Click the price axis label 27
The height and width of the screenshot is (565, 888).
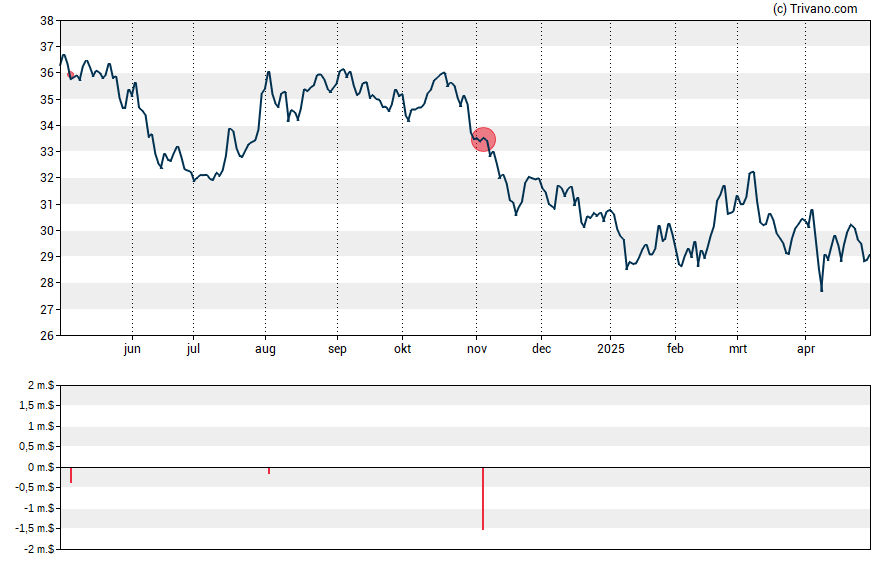point(47,309)
